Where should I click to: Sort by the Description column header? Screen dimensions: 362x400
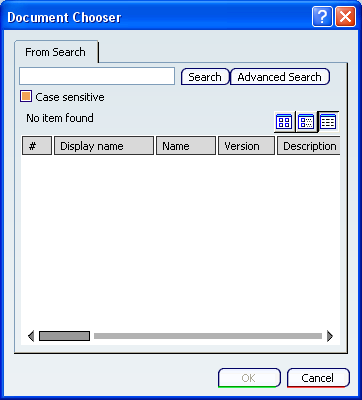tap(309, 146)
